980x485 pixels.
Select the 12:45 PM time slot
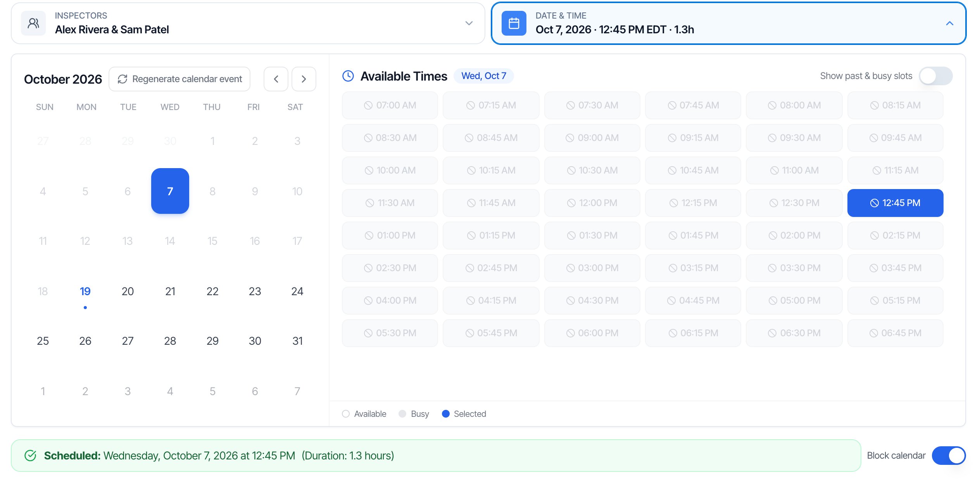tap(895, 203)
